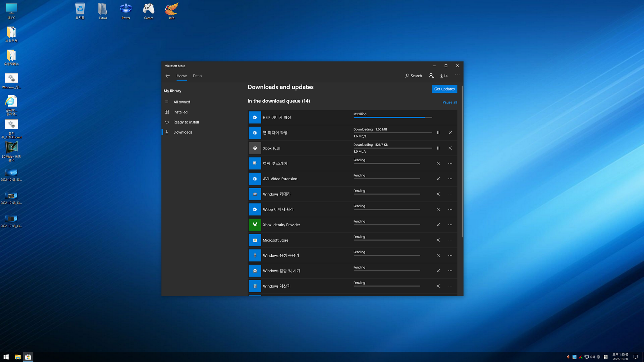The width and height of the screenshot is (644, 362).
Task: Click the Windows 카메라 app icon
Action: 255,194
